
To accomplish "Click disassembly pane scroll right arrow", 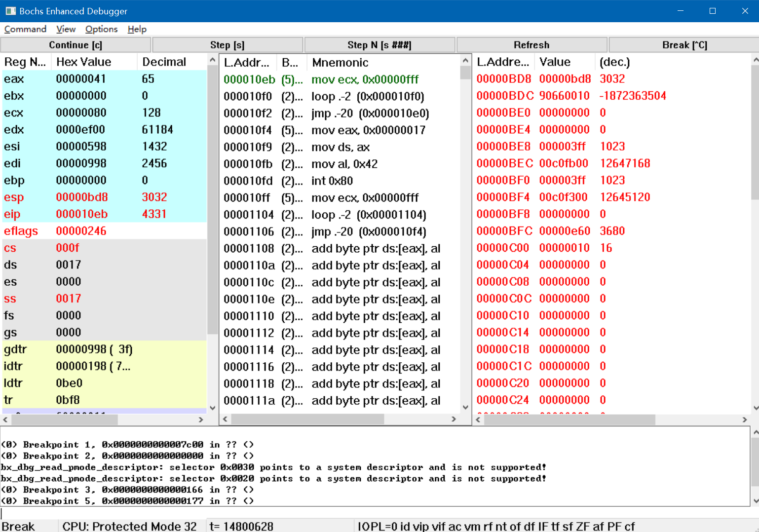I will pyautogui.click(x=454, y=419).
